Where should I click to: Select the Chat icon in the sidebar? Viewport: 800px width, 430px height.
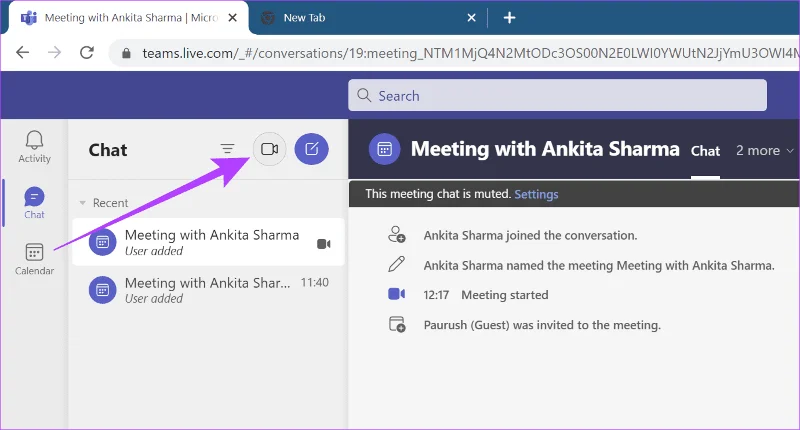pos(34,203)
